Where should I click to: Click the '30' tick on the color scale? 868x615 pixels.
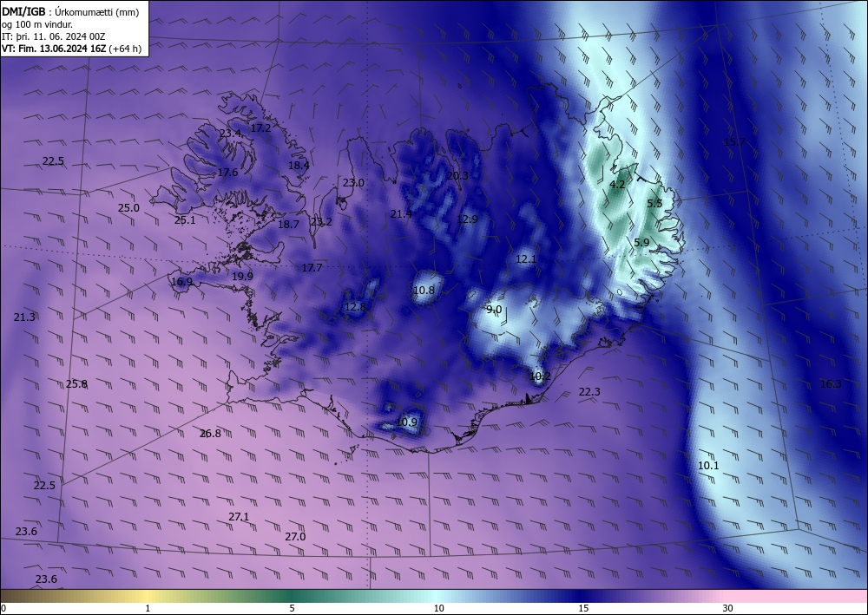pyautogui.click(x=727, y=608)
